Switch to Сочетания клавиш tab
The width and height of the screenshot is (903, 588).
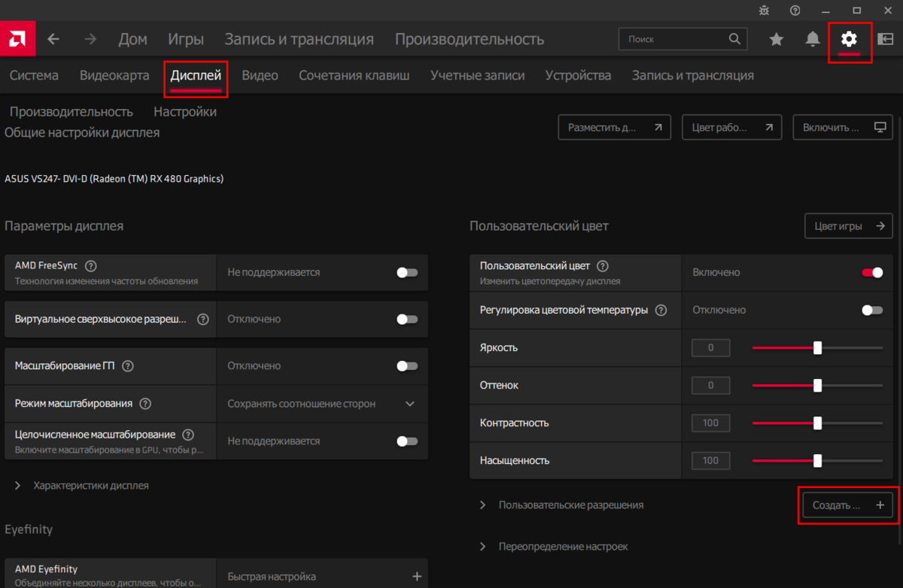pyautogui.click(x=354, y=75)
